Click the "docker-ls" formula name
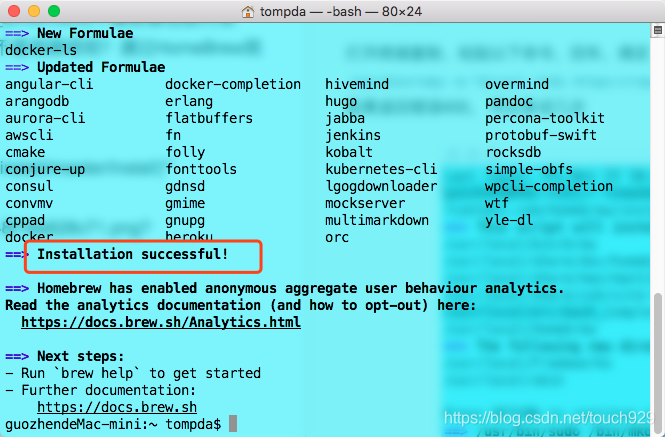This screenshot has width=665, height=437. point(41,50)
